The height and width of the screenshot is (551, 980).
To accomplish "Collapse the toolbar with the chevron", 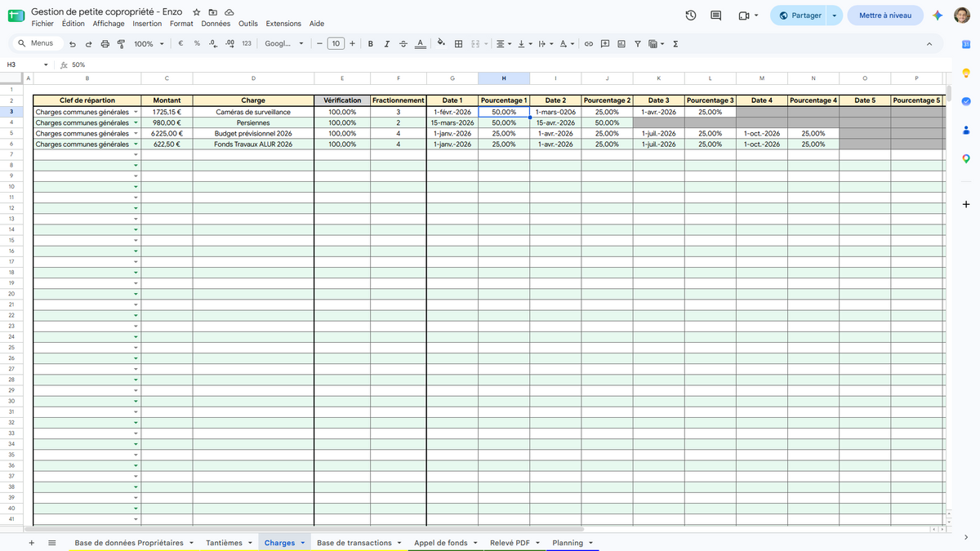I will [x=929, y=43].
